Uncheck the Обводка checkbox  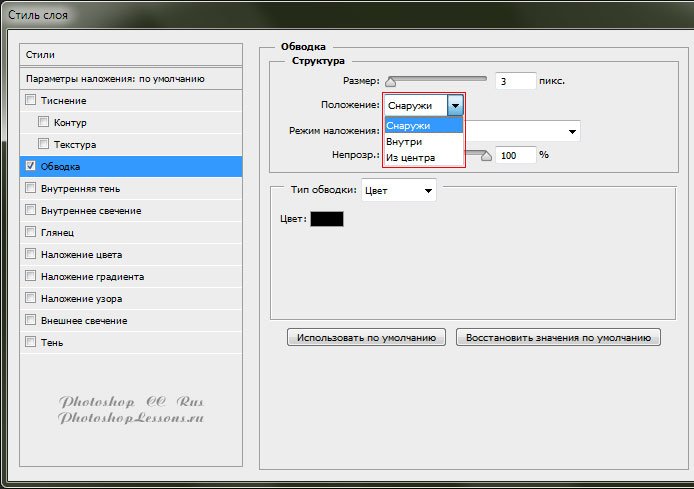30,166
